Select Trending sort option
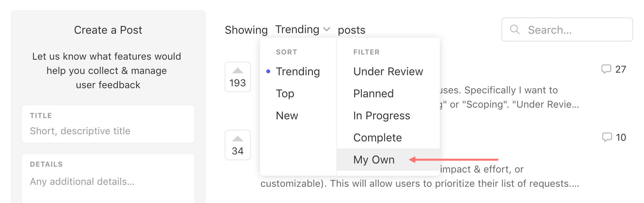 pos(298,71)
